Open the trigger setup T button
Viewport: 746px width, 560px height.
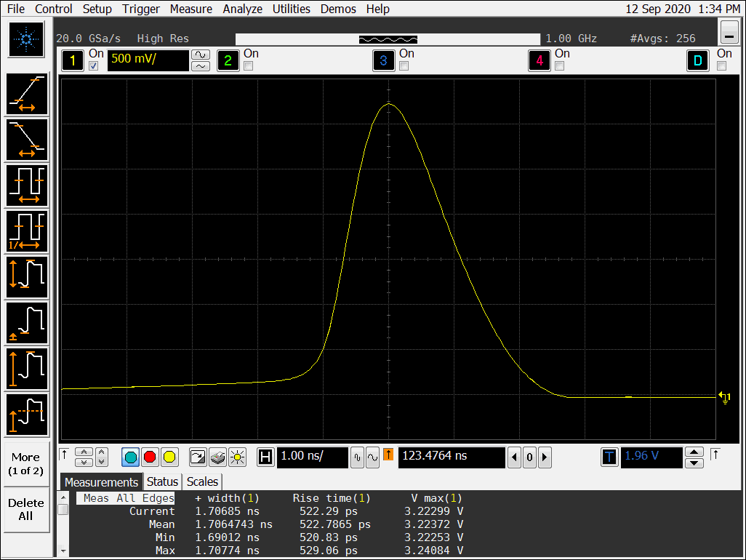point(609,457)
